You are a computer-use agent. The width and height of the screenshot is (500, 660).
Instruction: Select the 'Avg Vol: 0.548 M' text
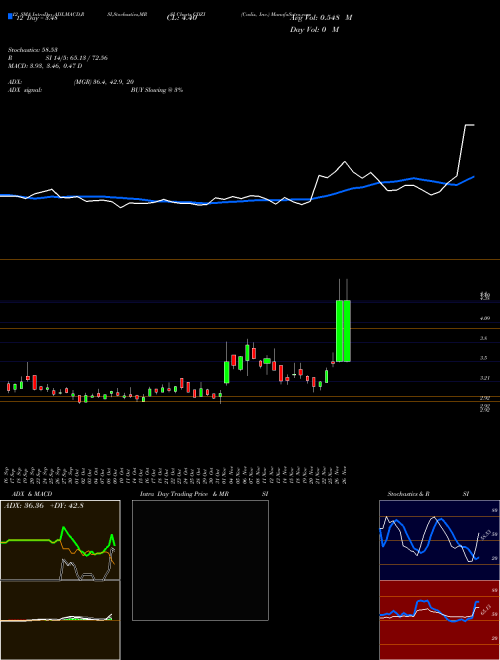click(x=321, y=18)
